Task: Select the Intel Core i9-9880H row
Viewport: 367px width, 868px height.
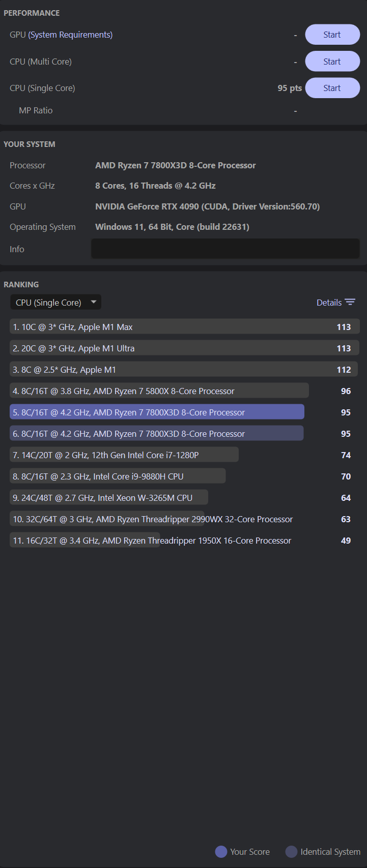Action: click(184, 476)
